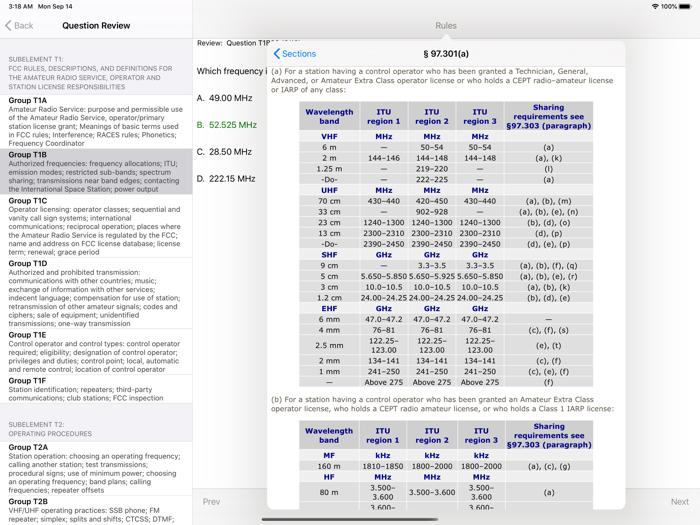
Task: Tap the Rules title tab
Action: coord(446,25)
